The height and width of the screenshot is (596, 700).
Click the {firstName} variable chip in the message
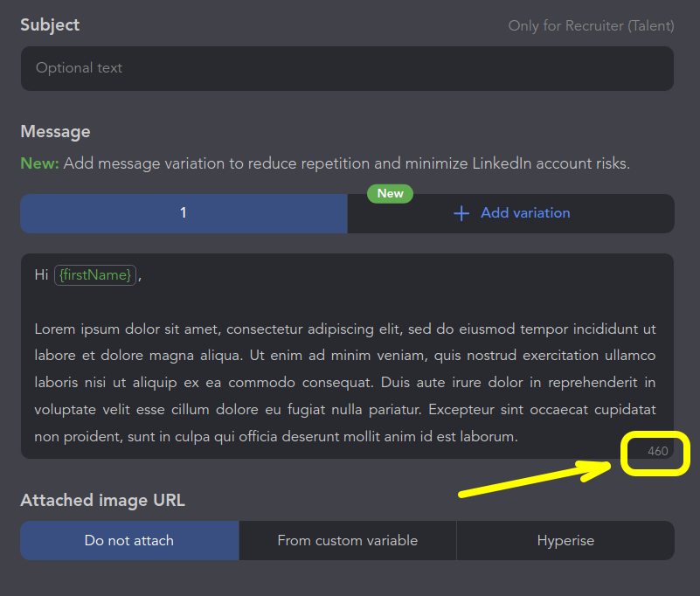point(95,275)
